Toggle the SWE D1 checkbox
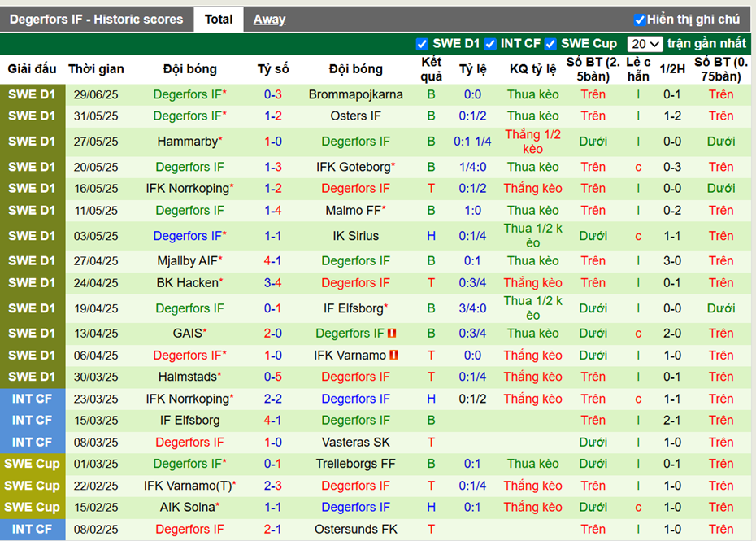Viewport: 756px width, 541px height. (x=422, y=44)
